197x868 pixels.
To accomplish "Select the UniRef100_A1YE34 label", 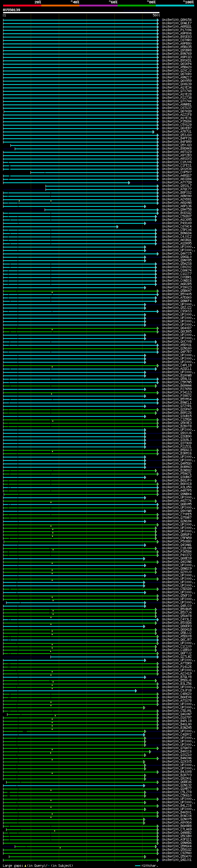I will click(177, 88).
